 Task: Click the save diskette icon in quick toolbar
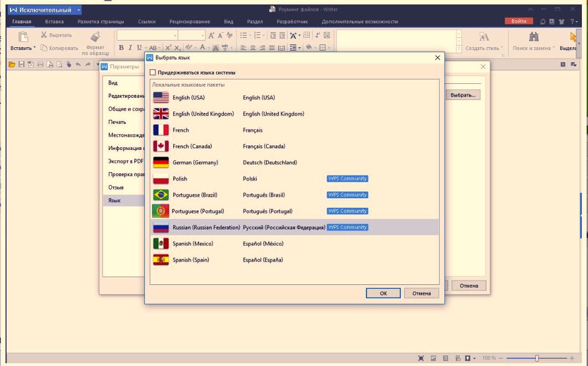pos(21,64)
